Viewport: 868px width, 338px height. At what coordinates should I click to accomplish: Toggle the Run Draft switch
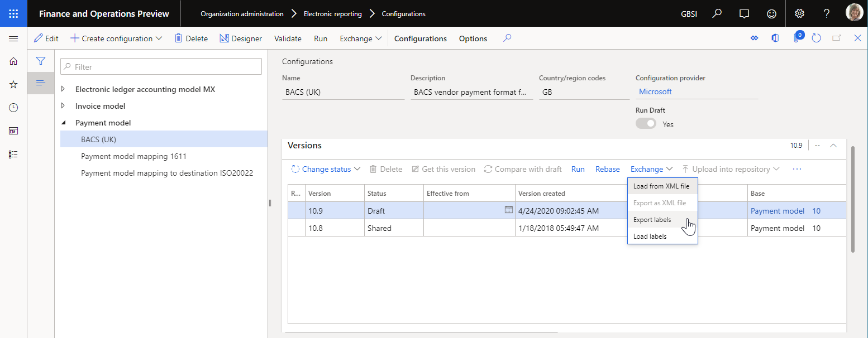646,124
